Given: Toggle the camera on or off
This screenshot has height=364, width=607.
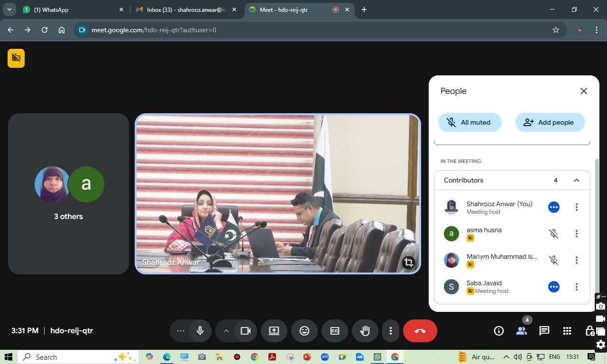Looking at the screenshot, I should pyautogui.click(x=245, y=331).
